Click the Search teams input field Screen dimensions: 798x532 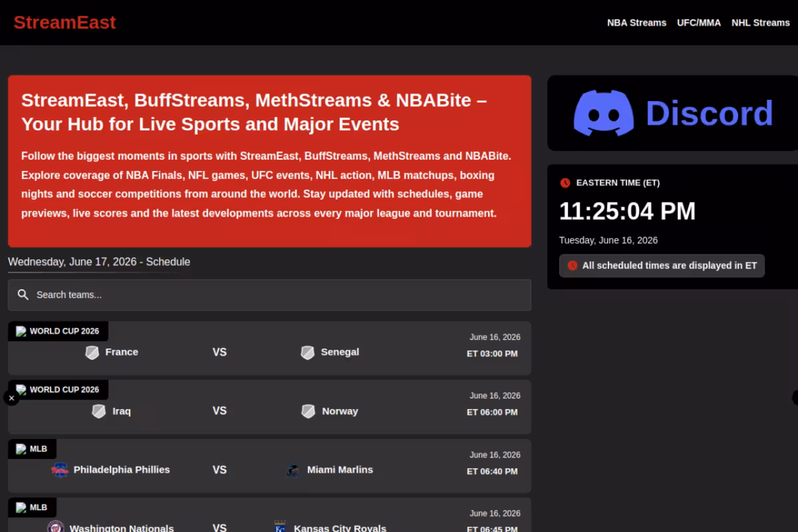[x=269, y=295]
